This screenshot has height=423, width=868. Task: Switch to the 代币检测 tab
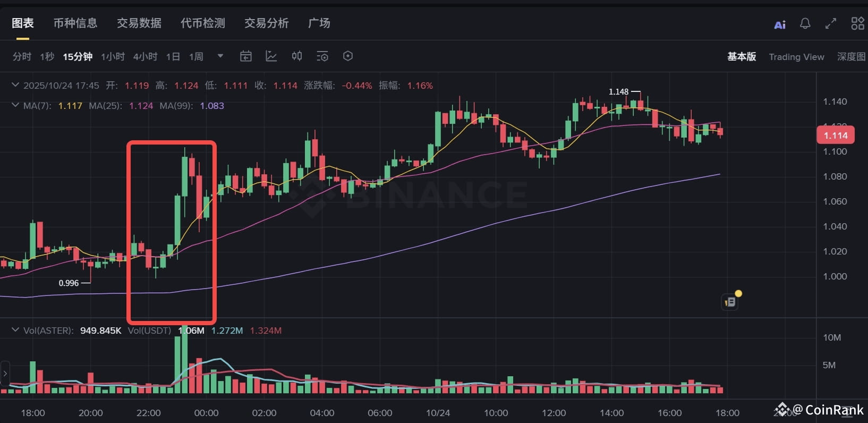click(203, 23)
